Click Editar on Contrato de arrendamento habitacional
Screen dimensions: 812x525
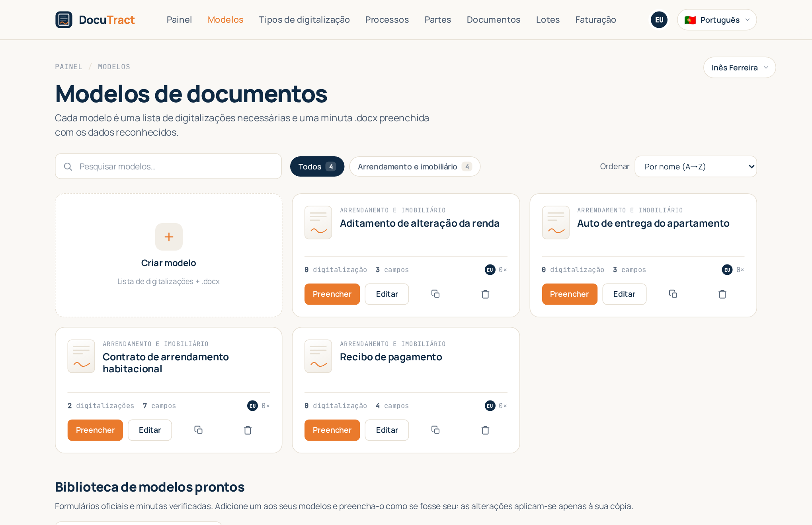150,430
